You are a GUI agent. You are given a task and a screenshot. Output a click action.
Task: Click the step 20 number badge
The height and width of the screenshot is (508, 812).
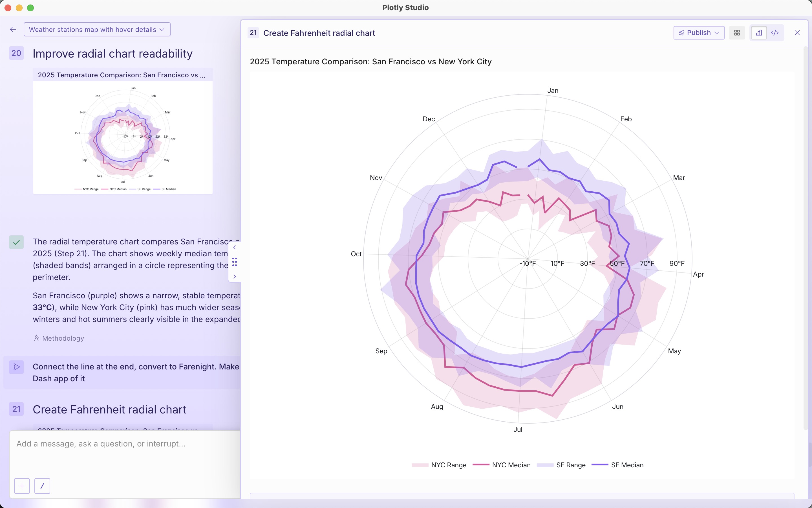(x=16, y=53)
